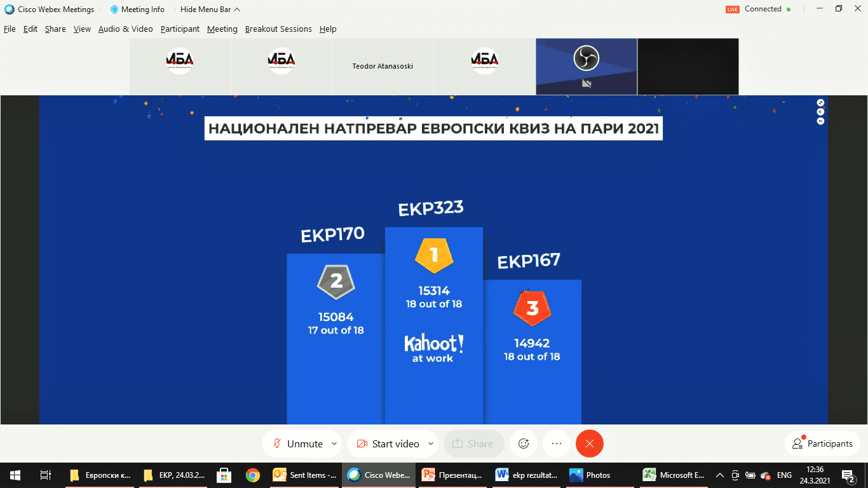Click the battery status tray icon
Image resolution: width=868 pixels, height=488 pixels.
[750, 475]
